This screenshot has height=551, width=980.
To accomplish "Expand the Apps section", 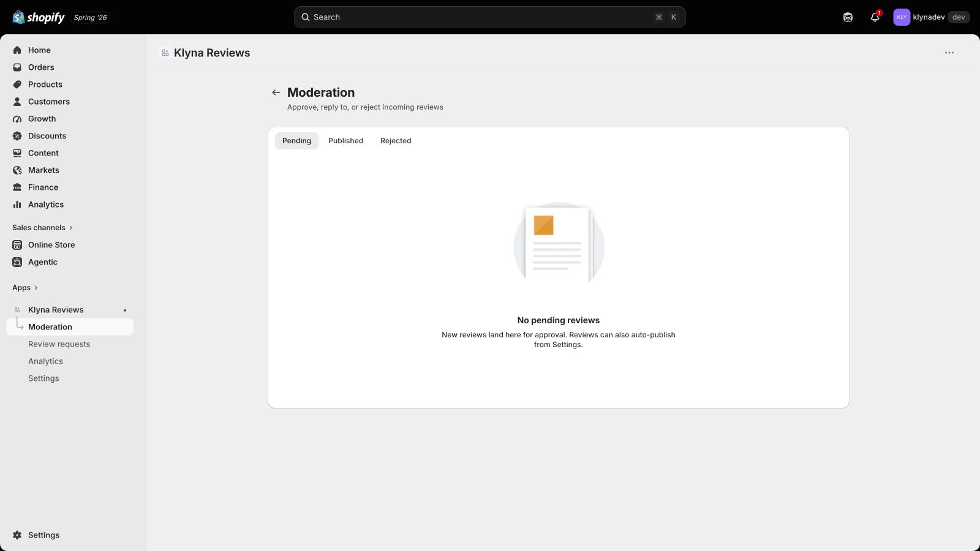I will point(25,288).
